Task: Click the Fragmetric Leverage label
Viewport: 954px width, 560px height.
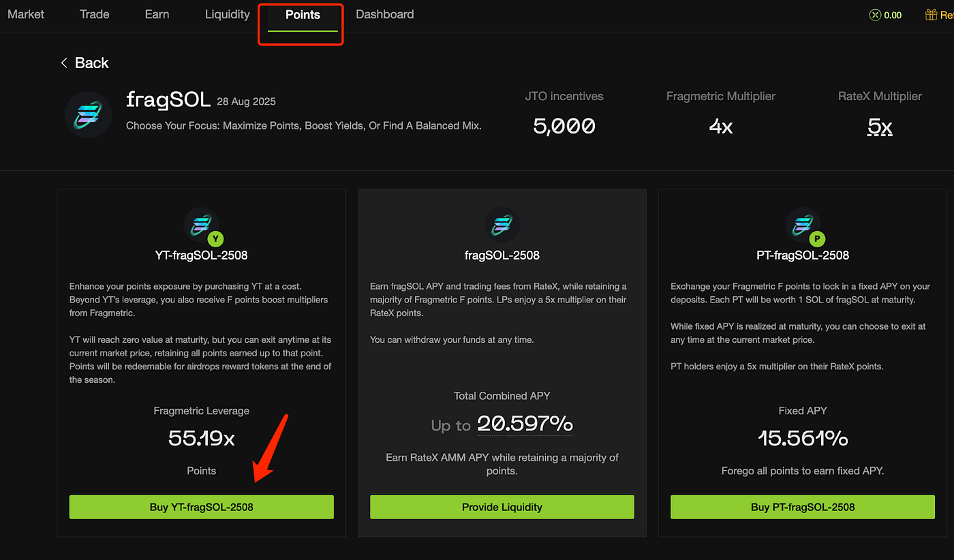Action: point(202,411)
